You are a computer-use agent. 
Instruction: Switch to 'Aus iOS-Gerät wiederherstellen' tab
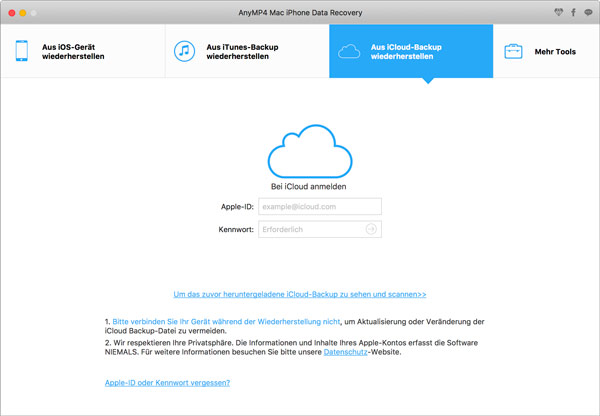73,52
